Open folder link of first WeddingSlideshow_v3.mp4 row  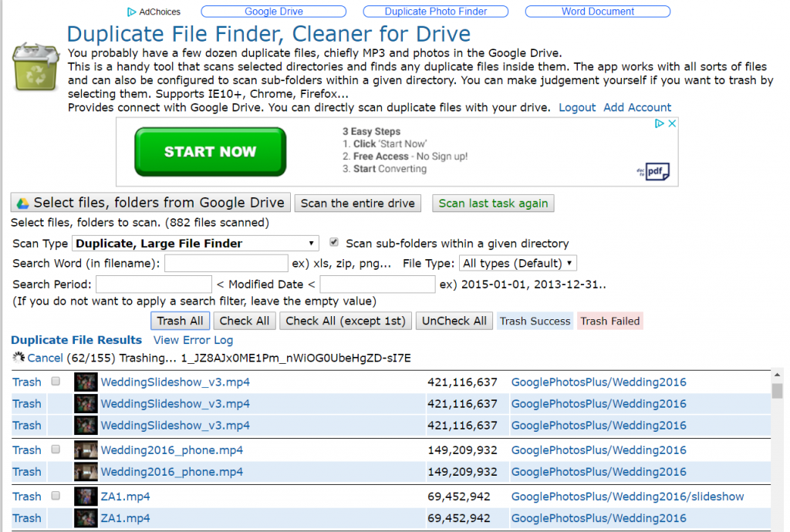pyautogui.click(x=599, y=382)
